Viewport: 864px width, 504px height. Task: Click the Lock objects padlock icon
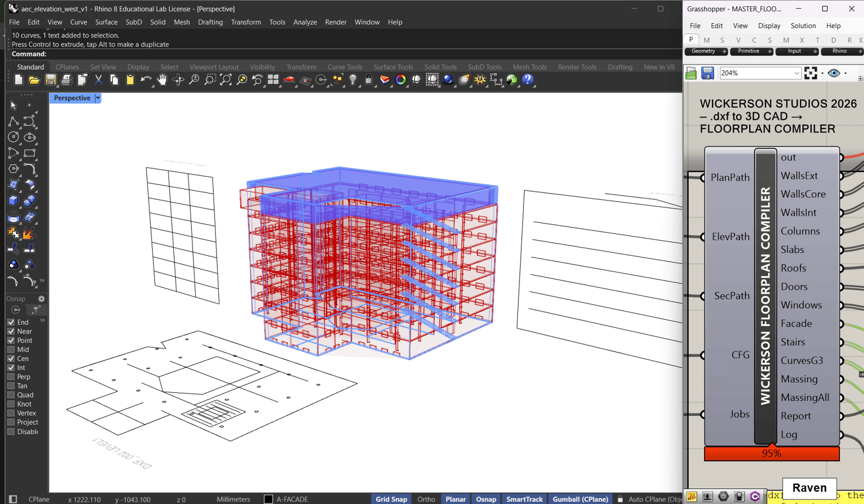369,80
